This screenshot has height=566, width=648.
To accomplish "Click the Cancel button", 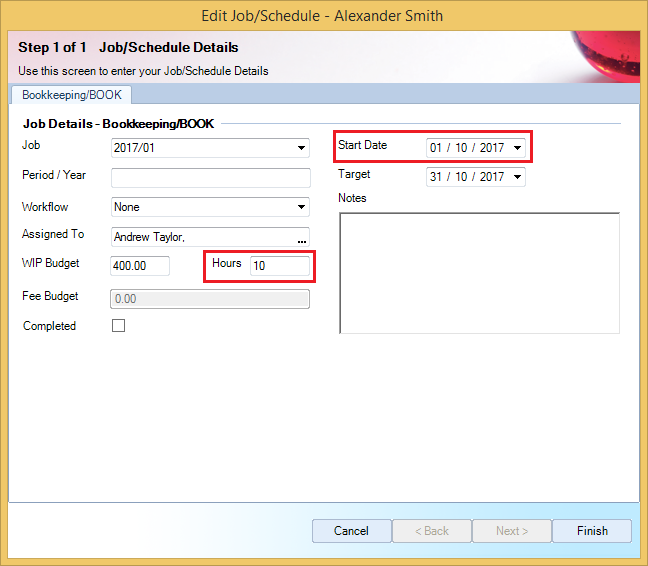I will (x=351, y=531).
